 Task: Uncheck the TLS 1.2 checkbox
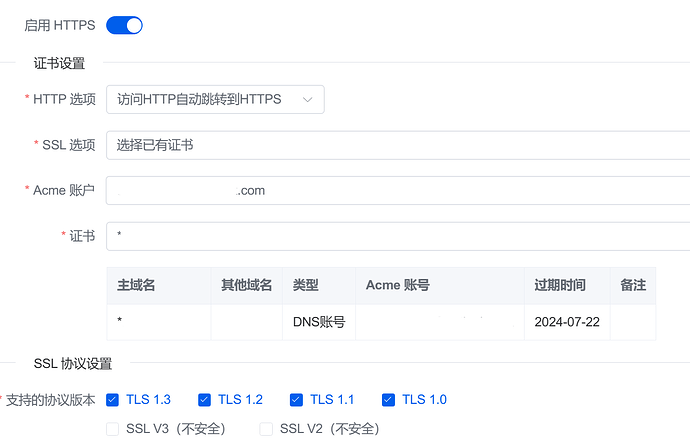(x=204, y=400)
